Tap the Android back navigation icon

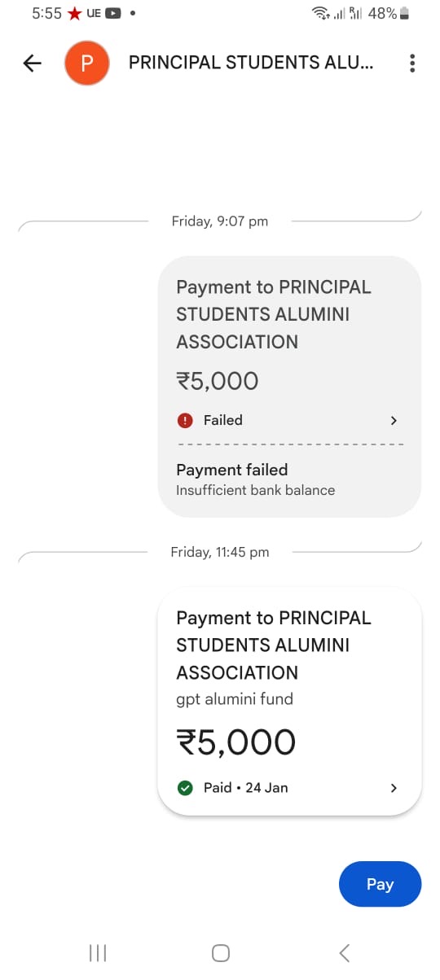click(x=344, y=953)
